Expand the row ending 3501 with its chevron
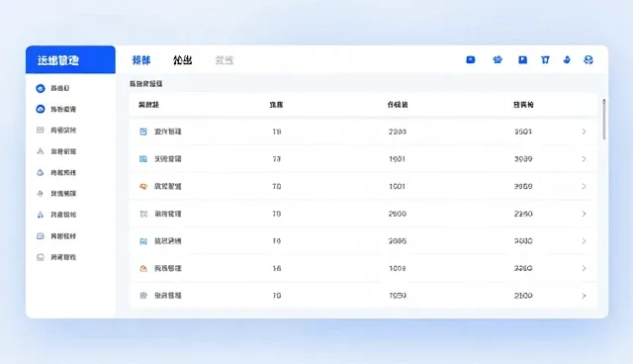The height and width of the screenshot is (364, 633). (584, 132)
